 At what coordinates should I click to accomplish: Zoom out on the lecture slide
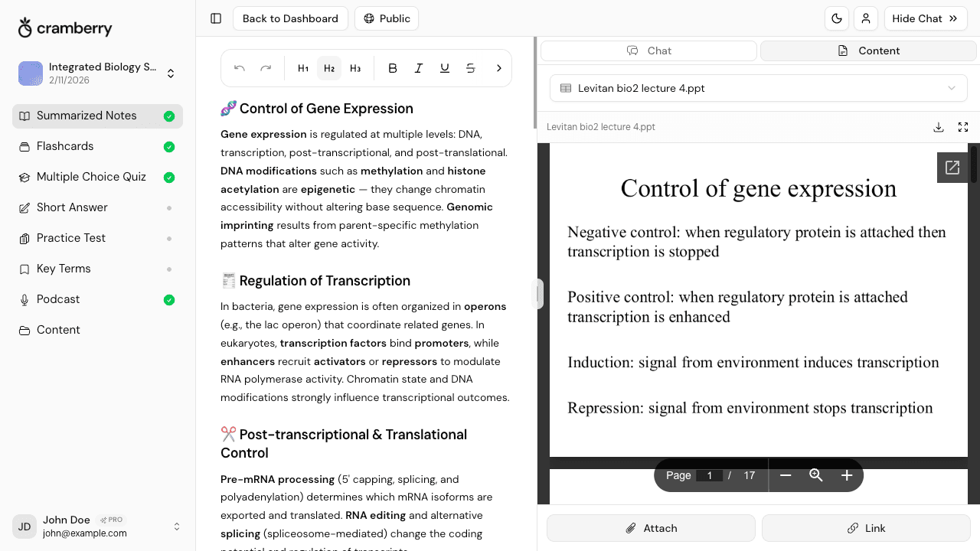[x=786, y=475]
